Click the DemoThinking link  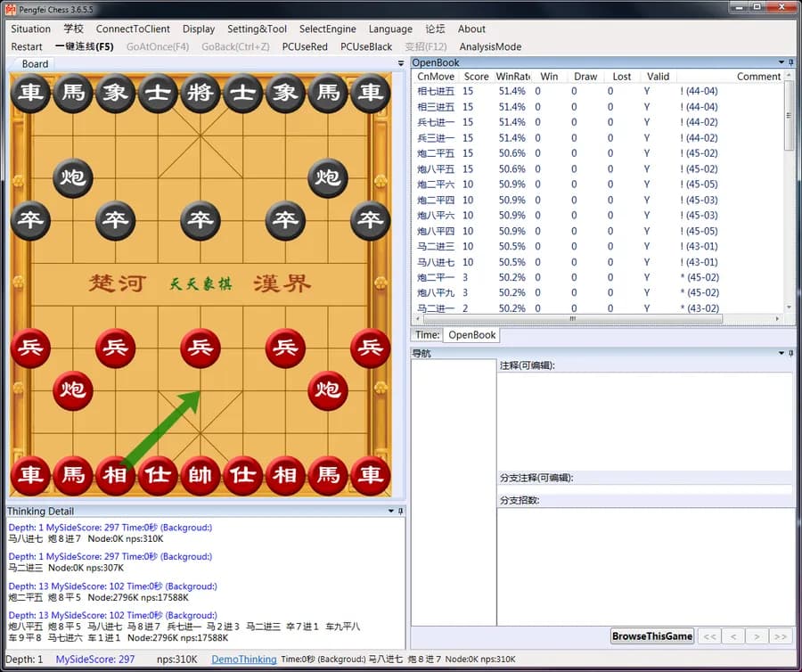tap(244, 660)
